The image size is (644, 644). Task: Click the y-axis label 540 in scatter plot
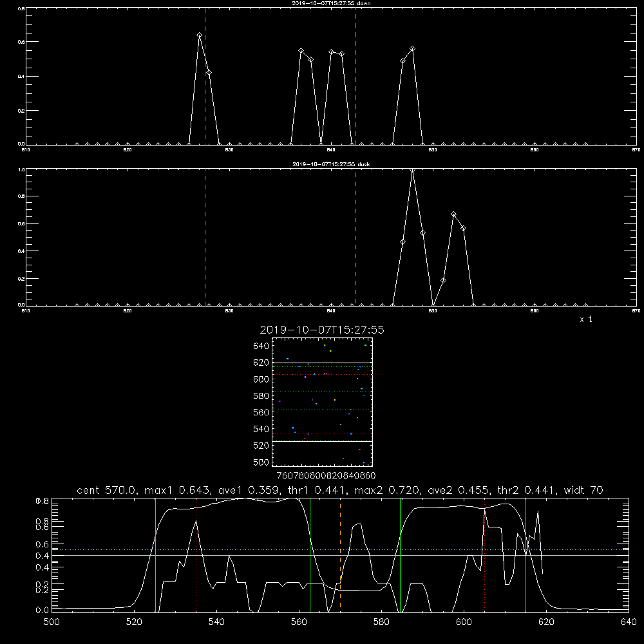[261, 429]
